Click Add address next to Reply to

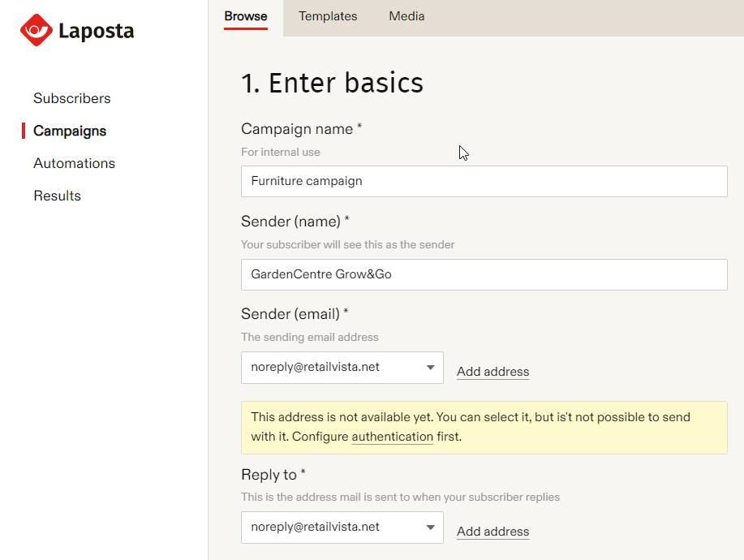[492, 532]
